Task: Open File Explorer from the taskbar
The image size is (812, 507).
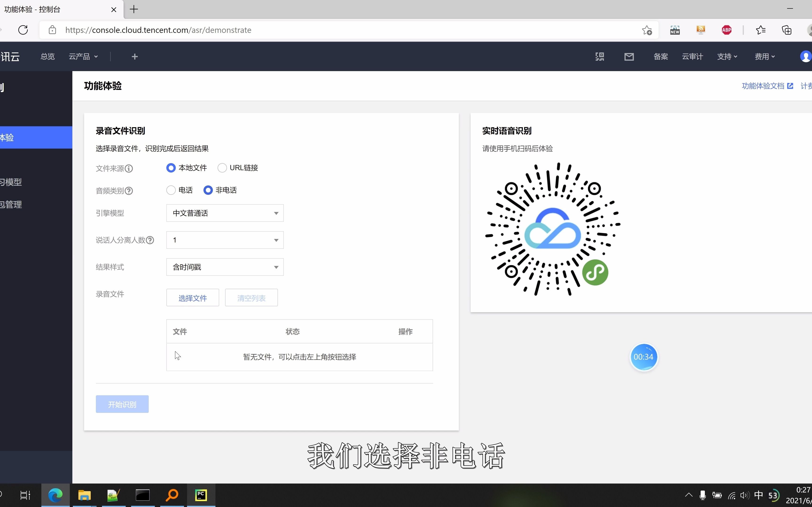Action: coord(84,495)
